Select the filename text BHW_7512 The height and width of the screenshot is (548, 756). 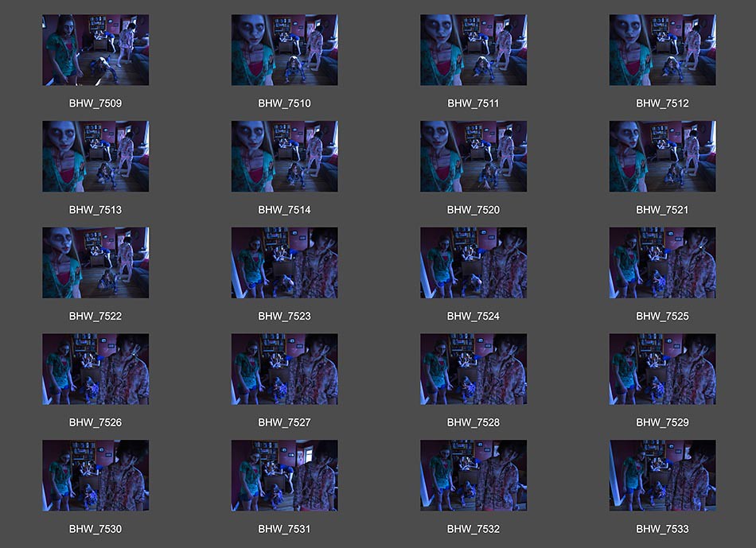tap(662, 103)
